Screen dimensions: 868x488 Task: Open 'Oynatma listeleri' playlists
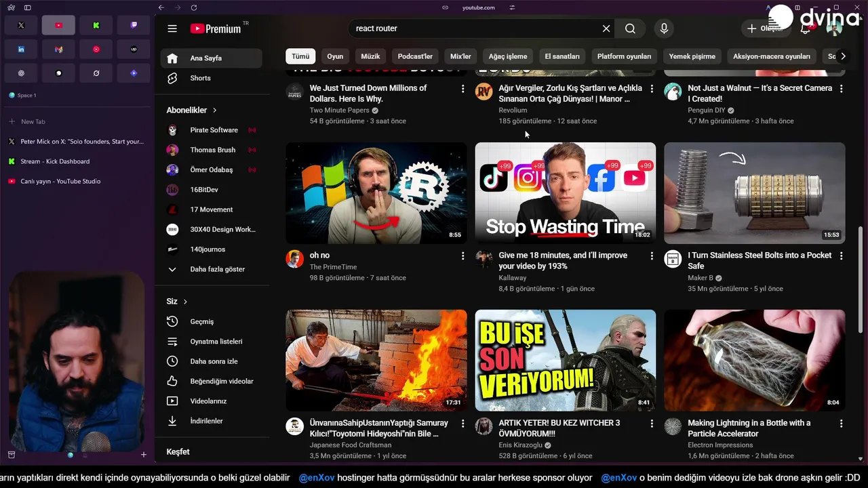pos(212,342)
